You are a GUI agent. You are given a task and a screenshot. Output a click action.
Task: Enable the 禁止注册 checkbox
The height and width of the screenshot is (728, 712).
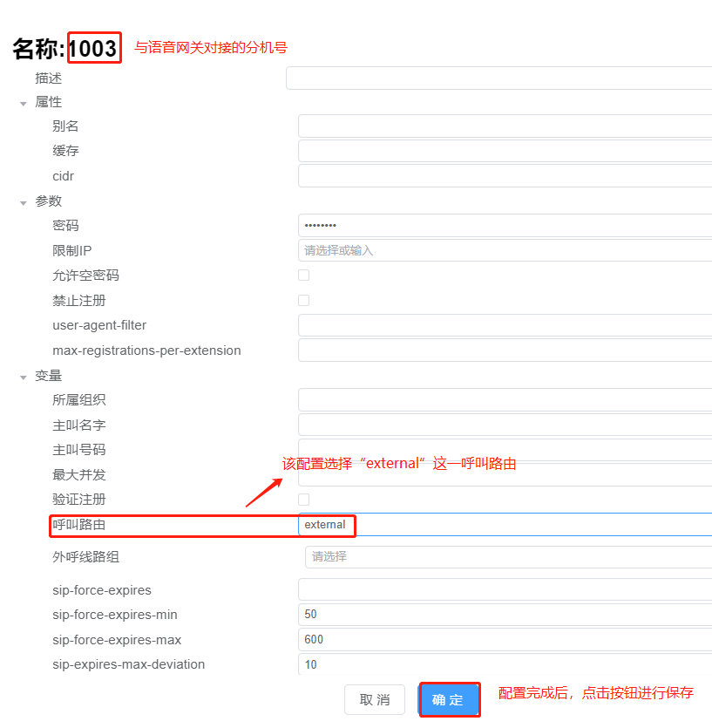(304, 300)
